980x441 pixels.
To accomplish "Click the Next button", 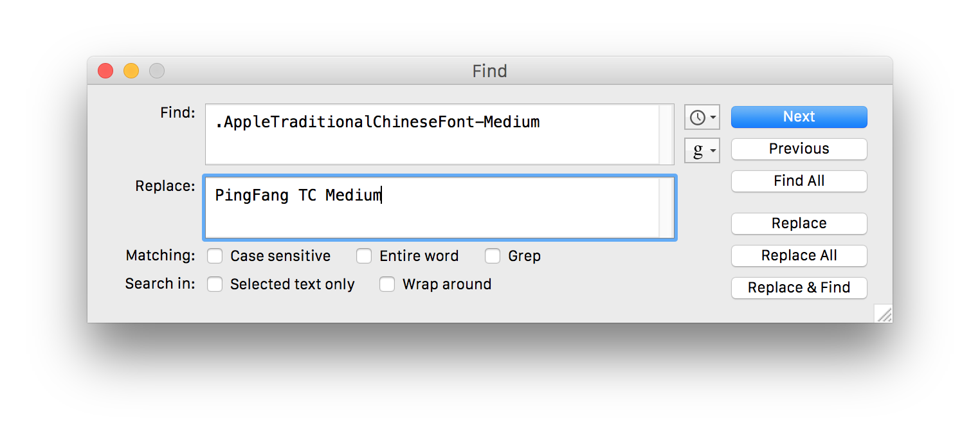I will (x=799, y=117).
